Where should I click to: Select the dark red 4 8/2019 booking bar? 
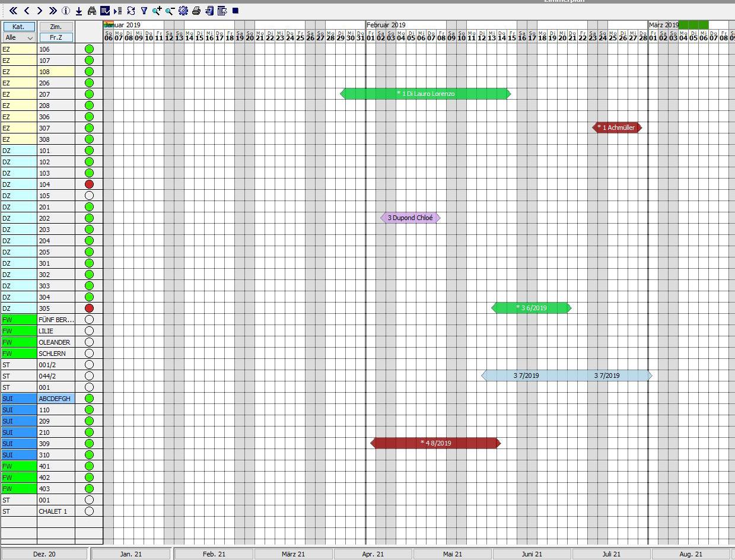click(x=435, y=443)
